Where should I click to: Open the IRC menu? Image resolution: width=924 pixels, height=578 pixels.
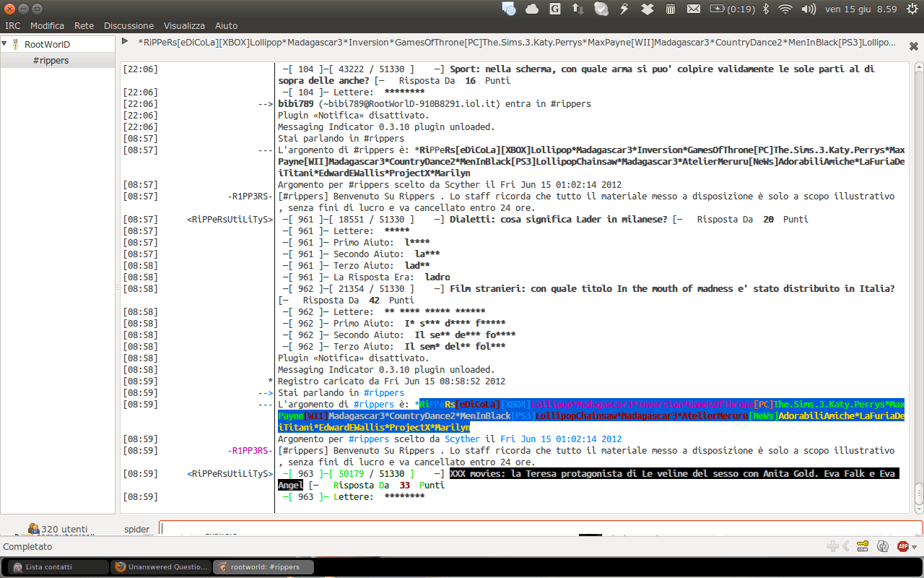click(x=12, y=25)
